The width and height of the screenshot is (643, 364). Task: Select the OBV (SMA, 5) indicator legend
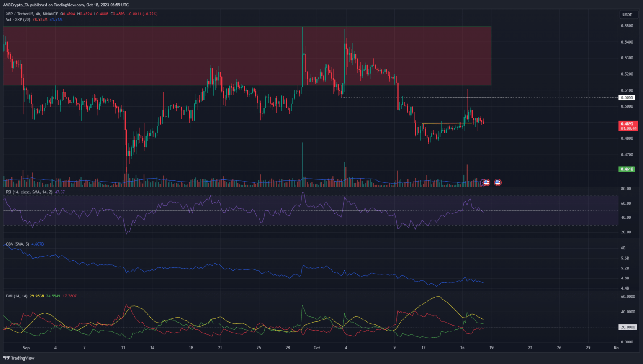pyautogui.click(x=18, y=244)
